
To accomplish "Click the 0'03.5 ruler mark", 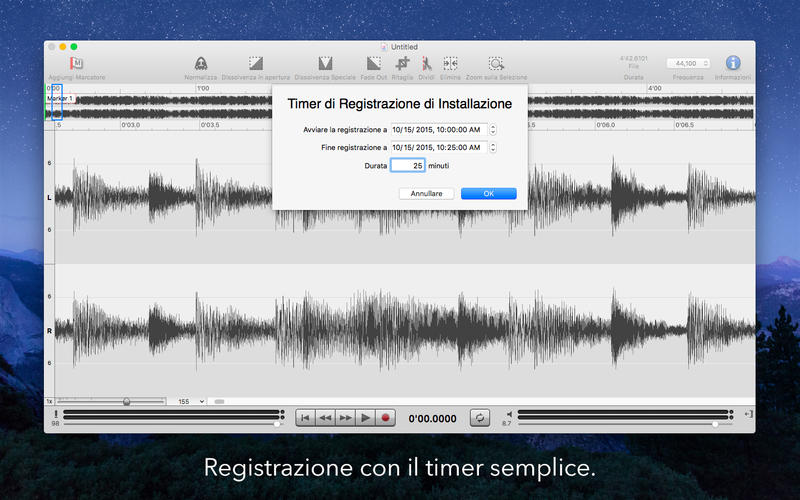I will (210, 124).
